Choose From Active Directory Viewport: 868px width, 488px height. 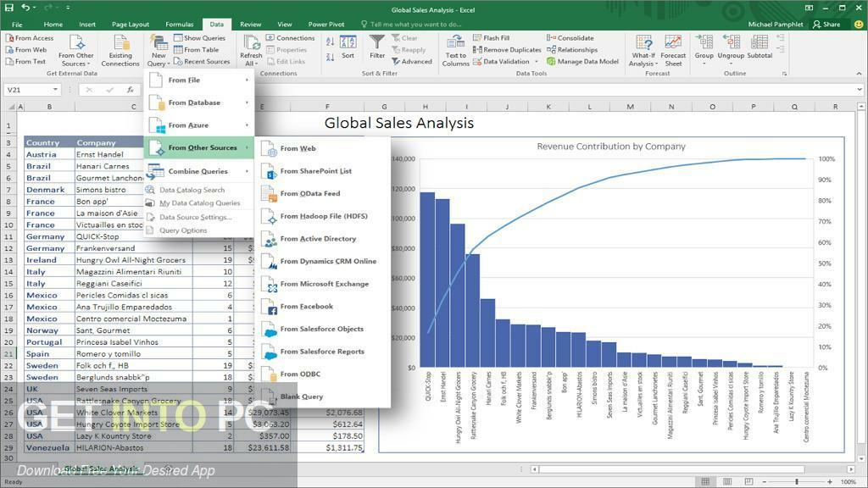[x=324, y=239]
